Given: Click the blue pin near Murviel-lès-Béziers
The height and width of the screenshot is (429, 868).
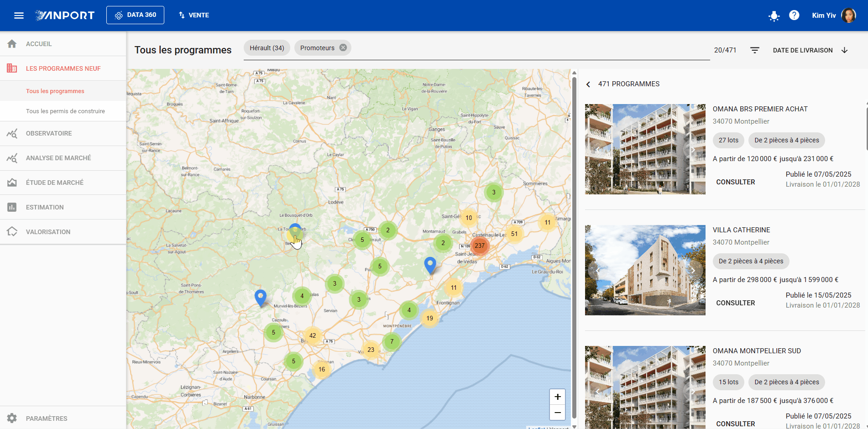Looking at the screenshot, I should coord(260,298).
